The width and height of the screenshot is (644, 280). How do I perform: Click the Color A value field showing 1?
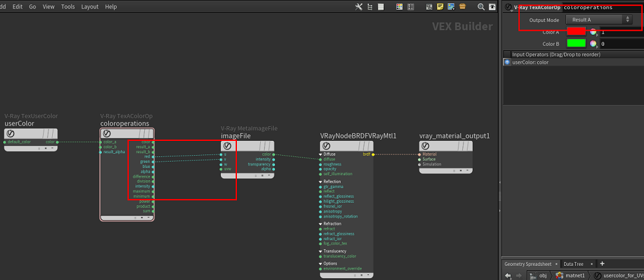pos(622,32)
